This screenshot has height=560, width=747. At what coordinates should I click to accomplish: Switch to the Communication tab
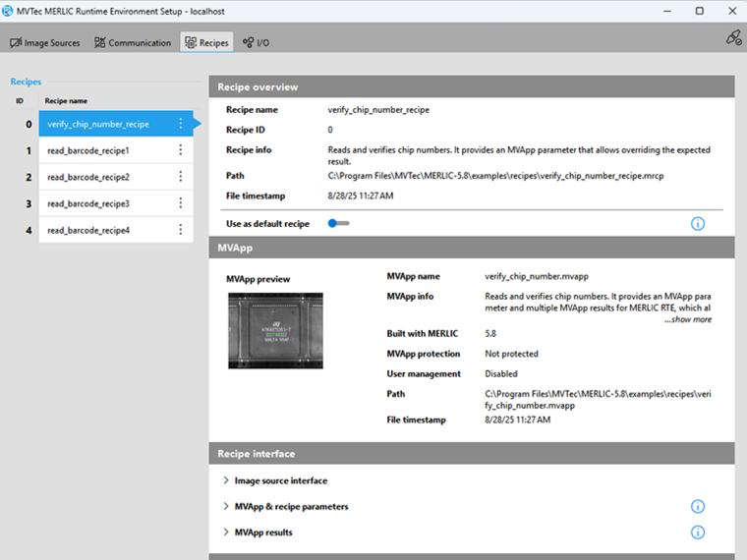(132, 42)
